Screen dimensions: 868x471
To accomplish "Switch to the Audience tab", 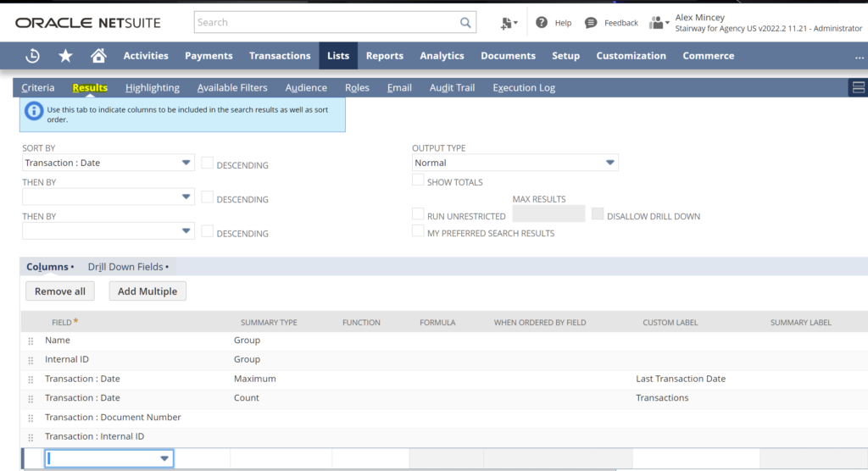I will [306, 87].
